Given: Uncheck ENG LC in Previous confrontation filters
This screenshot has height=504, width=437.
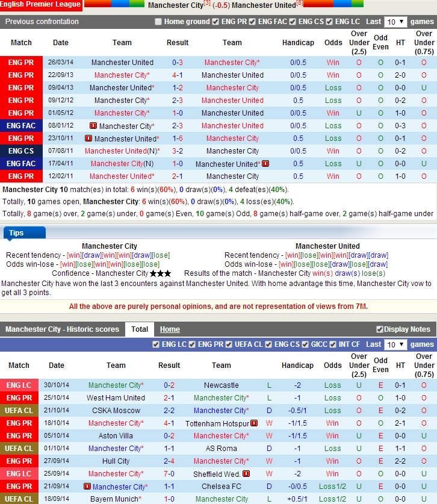Looking at the screenshot, I should point(329,22).
